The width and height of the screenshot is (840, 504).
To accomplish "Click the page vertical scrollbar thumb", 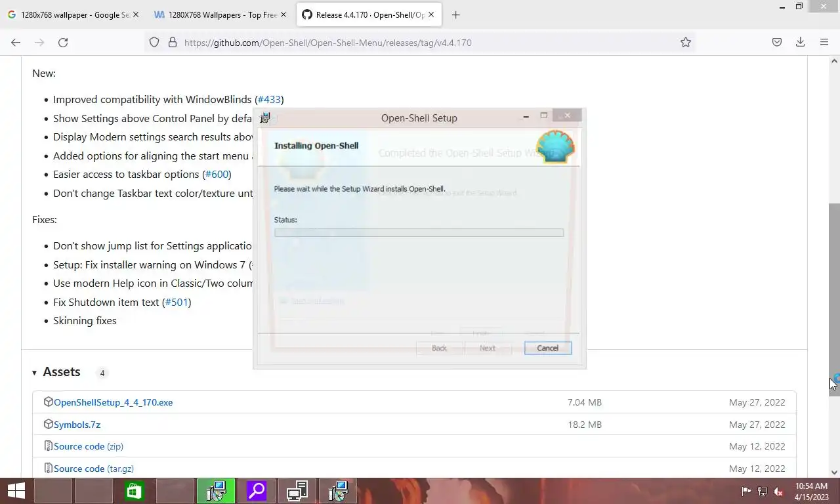I will pos(834,299).
